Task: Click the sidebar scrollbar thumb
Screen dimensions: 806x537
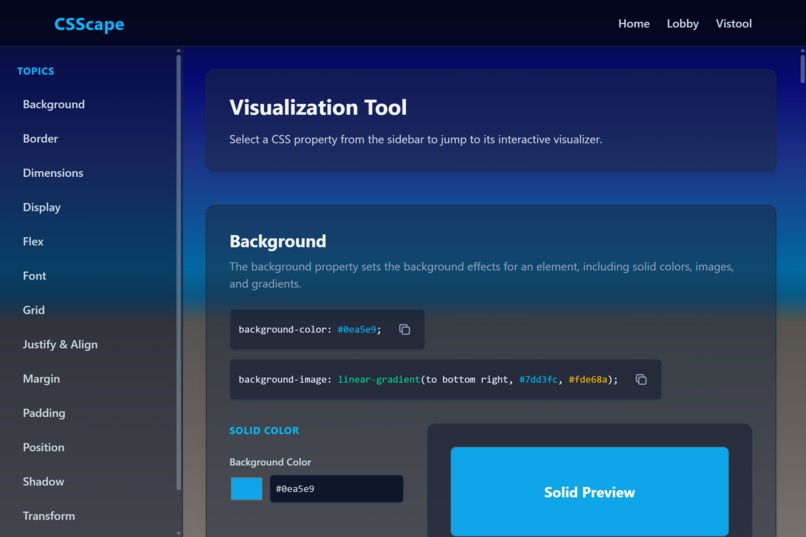Action: [179, 272]
